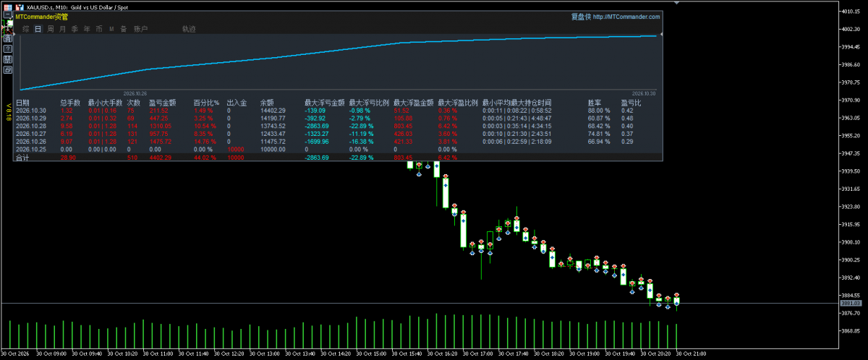Open the 账户 account tab
This screenshot has height=360, width=868.
[141, 29]
